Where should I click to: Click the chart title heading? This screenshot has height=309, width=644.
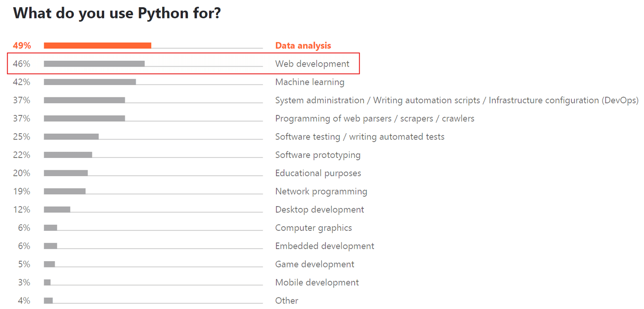click(117, 13)
